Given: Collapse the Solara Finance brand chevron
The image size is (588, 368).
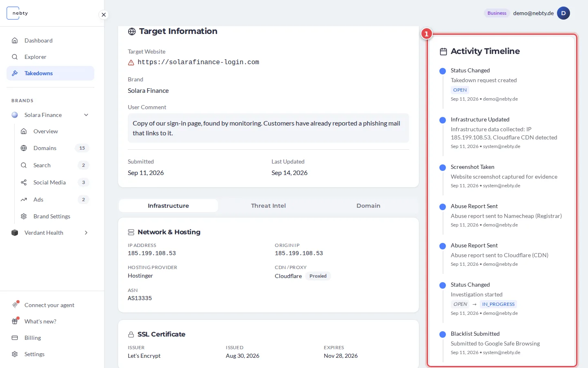Looking at the screenshot, I should (86, 115).
